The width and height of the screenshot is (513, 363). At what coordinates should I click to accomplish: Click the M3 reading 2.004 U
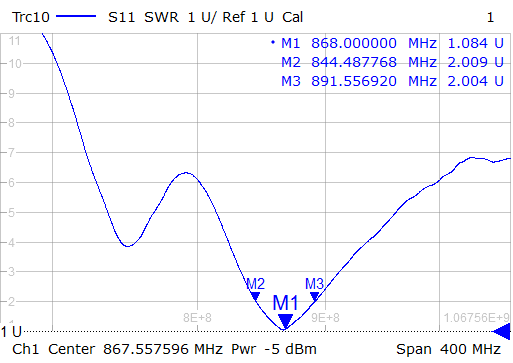pos(475,81)
